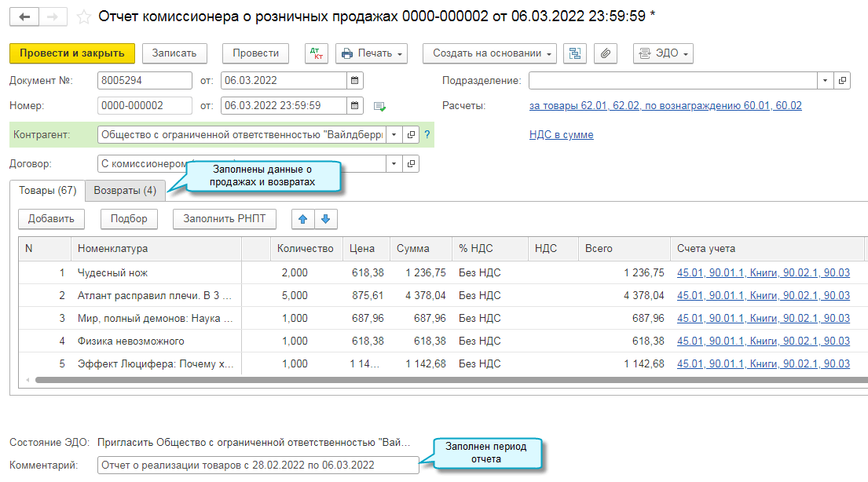Select the quantity 5,000 cell
Viewport: 868px width, 482px height.
(x=306, y=295)
